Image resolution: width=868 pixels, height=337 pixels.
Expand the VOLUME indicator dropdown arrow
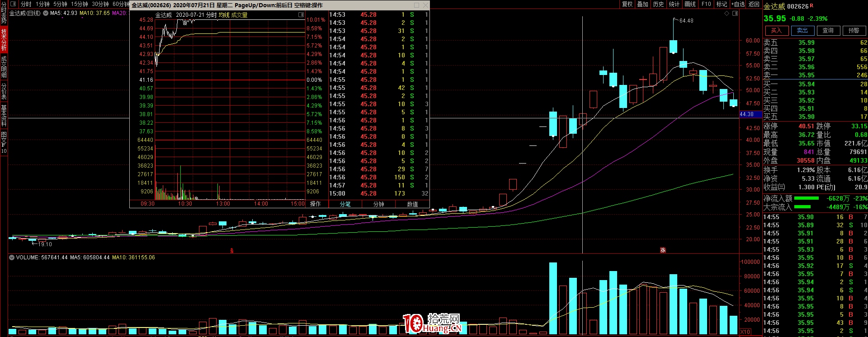click(x=12, y=257)
